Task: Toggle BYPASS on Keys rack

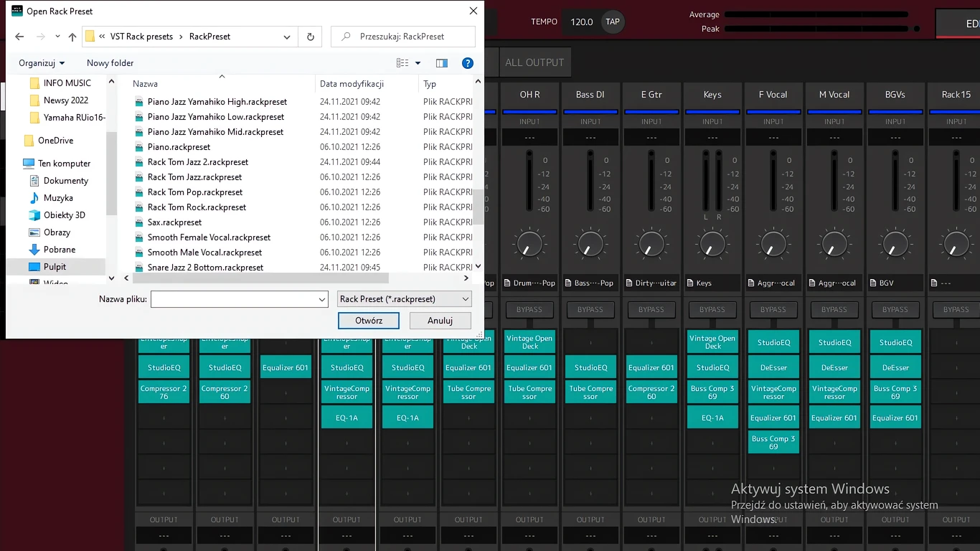Action: [712, 310]
